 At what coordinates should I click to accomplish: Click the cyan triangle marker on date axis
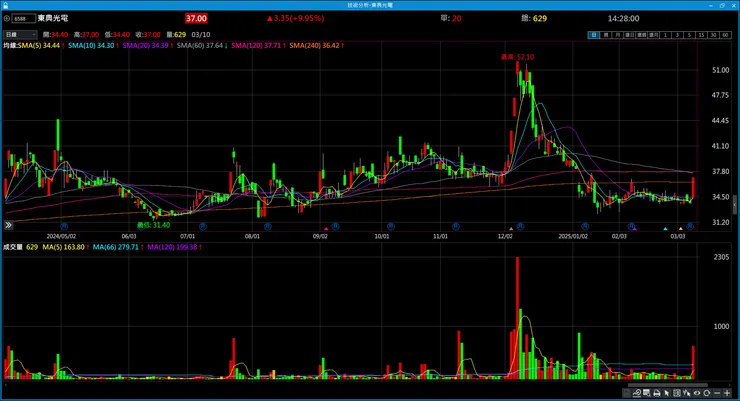(665, 229)
